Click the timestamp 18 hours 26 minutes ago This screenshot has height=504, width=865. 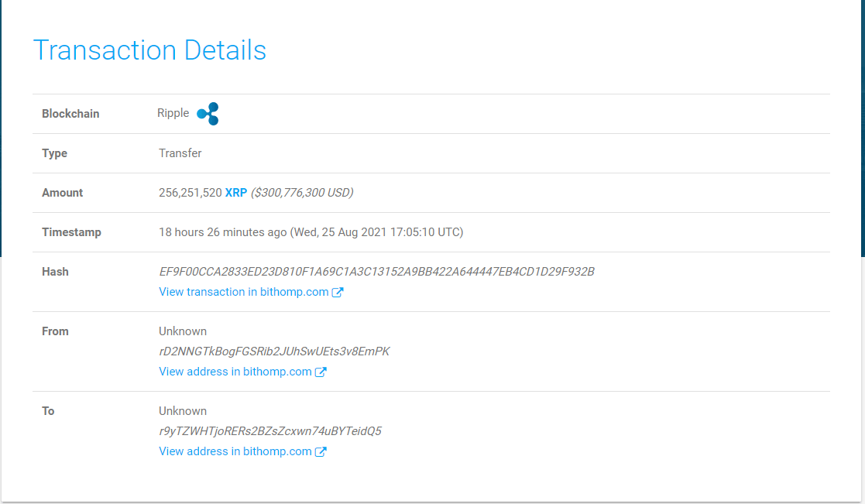223,232
